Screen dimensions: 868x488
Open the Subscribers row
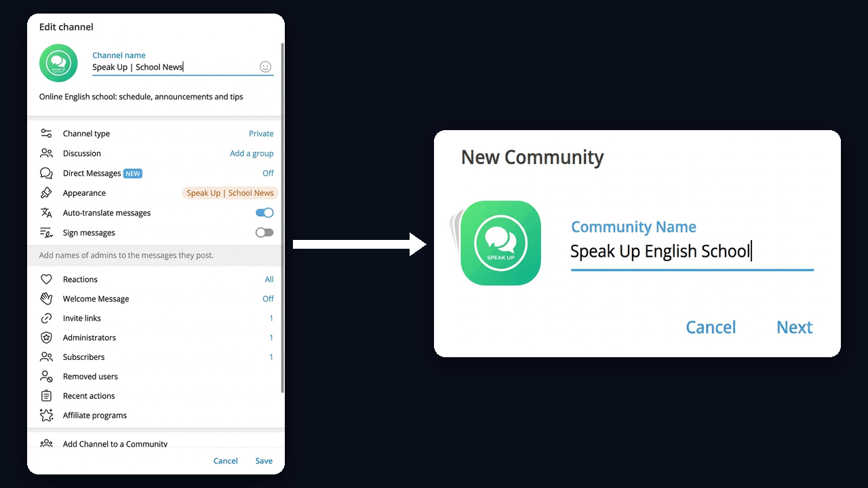(156, 357)
